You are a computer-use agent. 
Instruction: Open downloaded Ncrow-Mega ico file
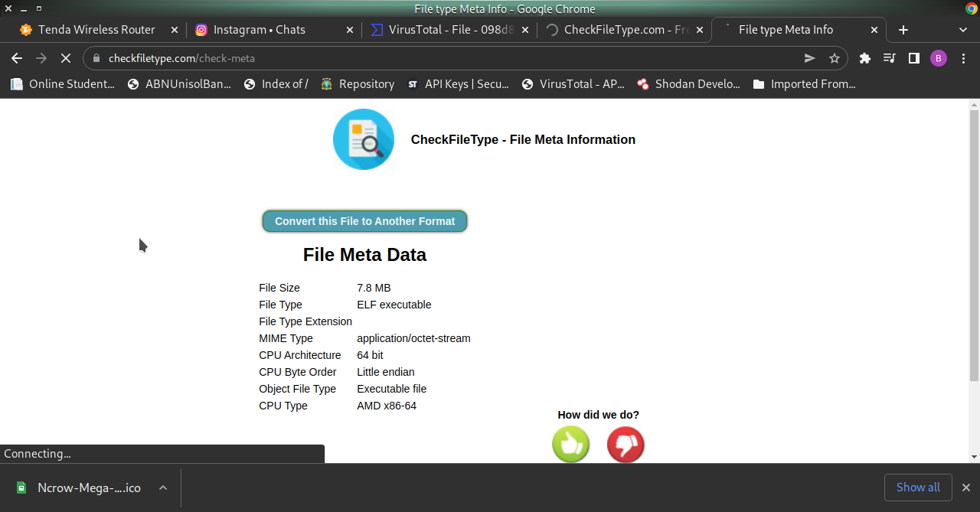coord(79,488)
